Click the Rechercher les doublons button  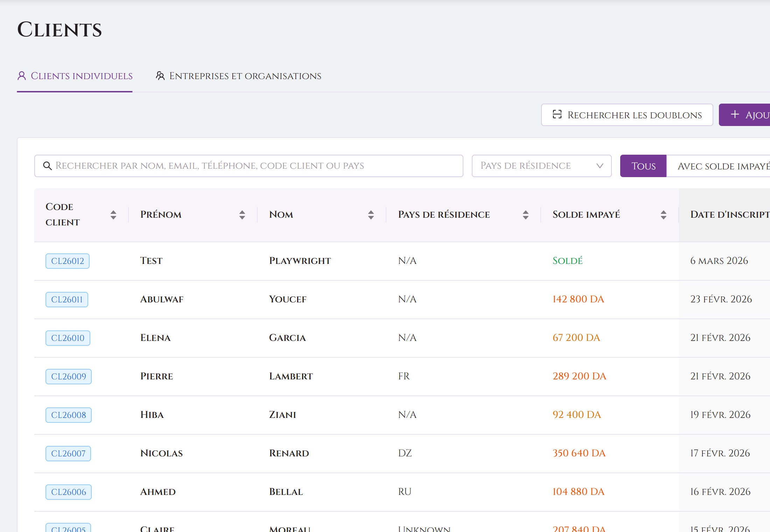pos(626,114)
